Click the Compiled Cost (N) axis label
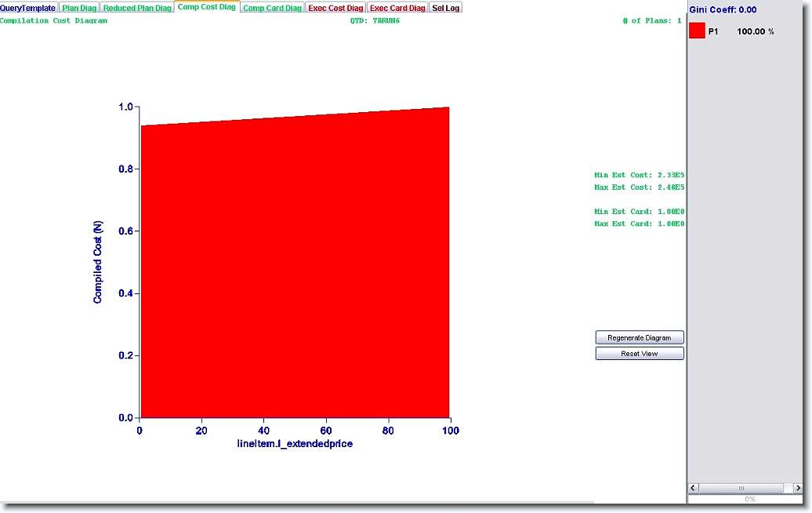 click(98, 261)
